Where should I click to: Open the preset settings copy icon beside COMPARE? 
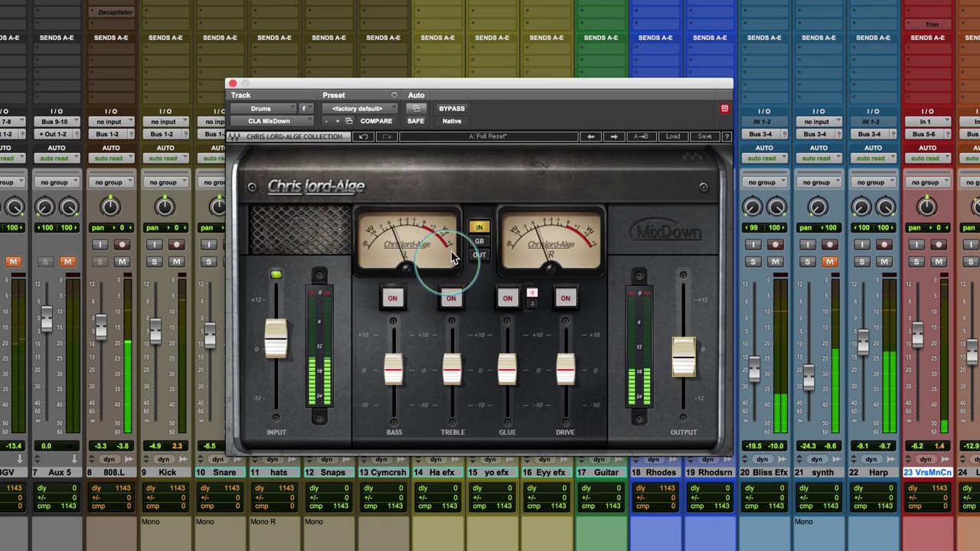(348, 121)
